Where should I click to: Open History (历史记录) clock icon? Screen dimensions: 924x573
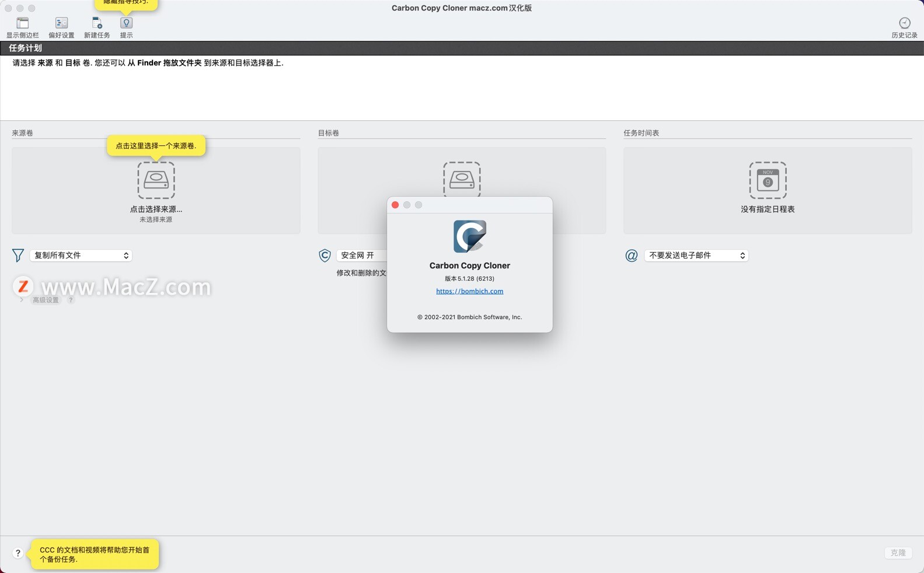coord(904,23)
